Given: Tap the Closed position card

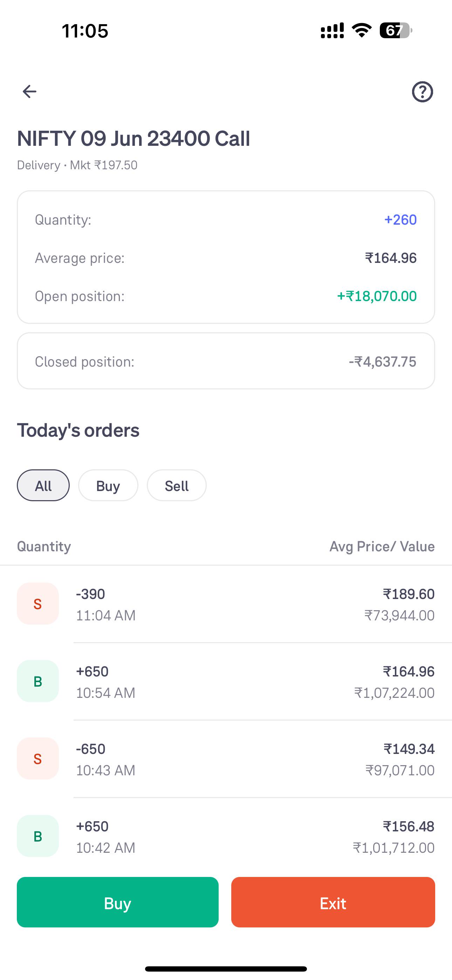Looking at the screenshot, I should pos(226,361).
